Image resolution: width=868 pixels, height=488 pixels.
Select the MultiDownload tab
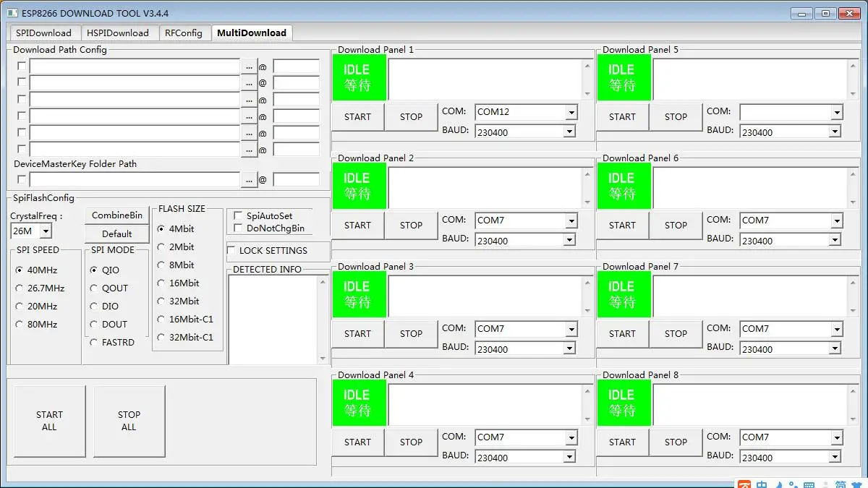252,33
